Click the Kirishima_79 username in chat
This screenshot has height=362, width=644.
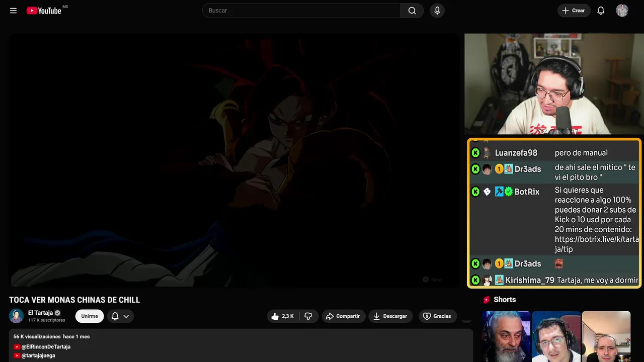coord(530,280)
